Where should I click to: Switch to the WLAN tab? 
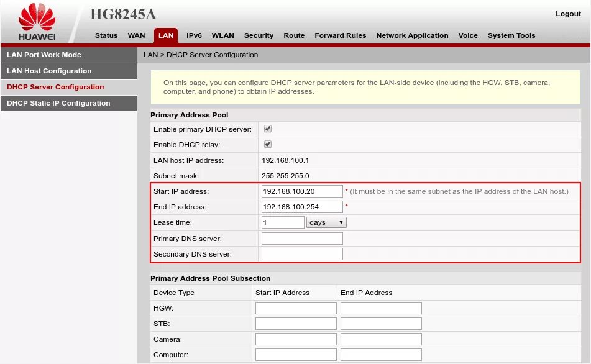(x=222, y=35)
